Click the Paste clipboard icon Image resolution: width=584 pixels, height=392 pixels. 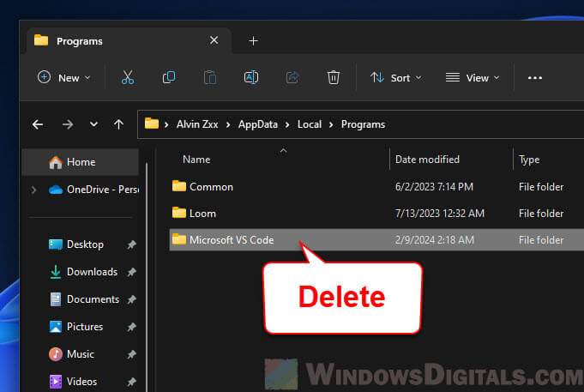coord(210,77)
